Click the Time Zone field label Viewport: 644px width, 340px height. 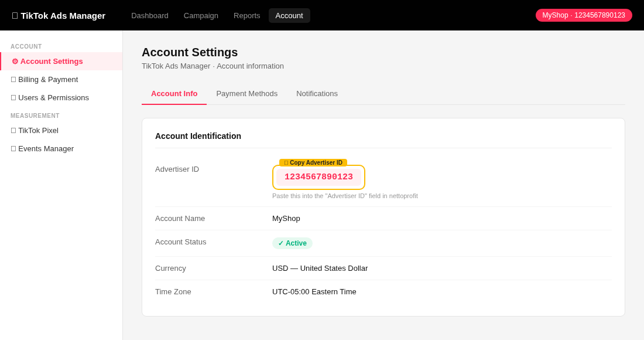[173, 291]
